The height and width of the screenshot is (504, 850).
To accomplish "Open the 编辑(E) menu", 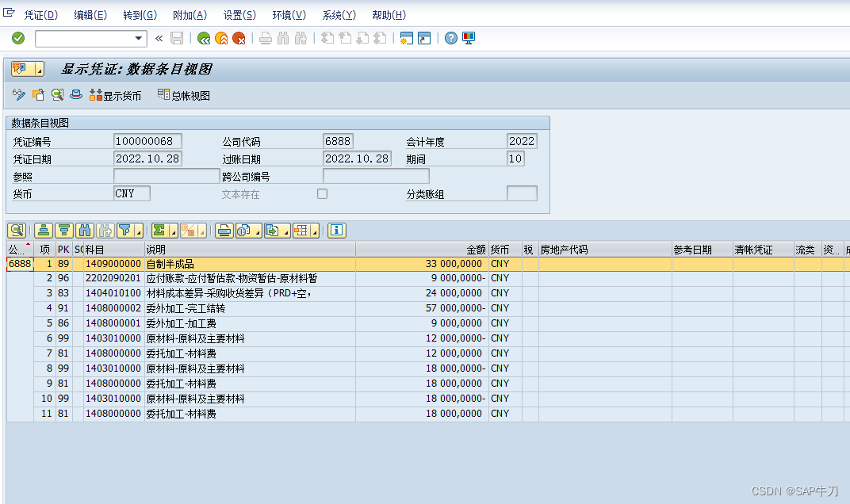I will [90, 15].
